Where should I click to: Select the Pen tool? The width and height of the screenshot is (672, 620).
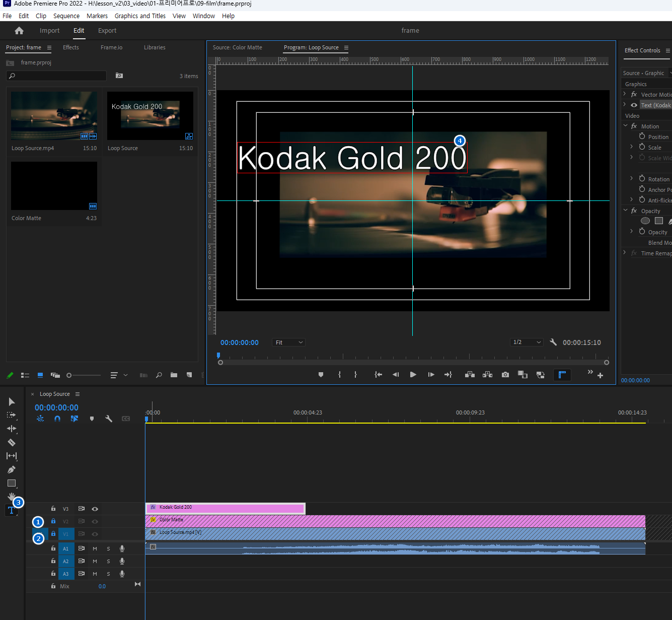pos(12,469)
